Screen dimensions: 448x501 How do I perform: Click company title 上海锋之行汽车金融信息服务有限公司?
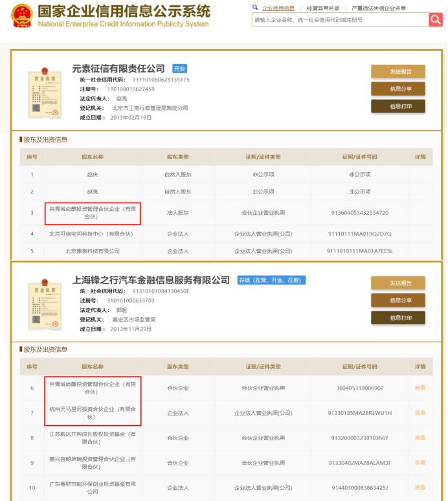tap(151, 280)
